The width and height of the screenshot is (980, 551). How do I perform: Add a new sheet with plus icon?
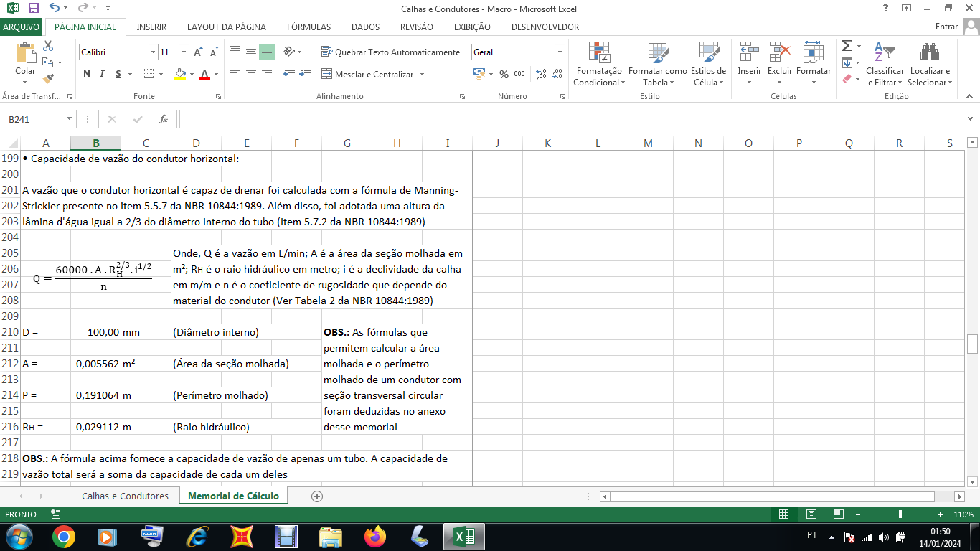coord(317,496)
